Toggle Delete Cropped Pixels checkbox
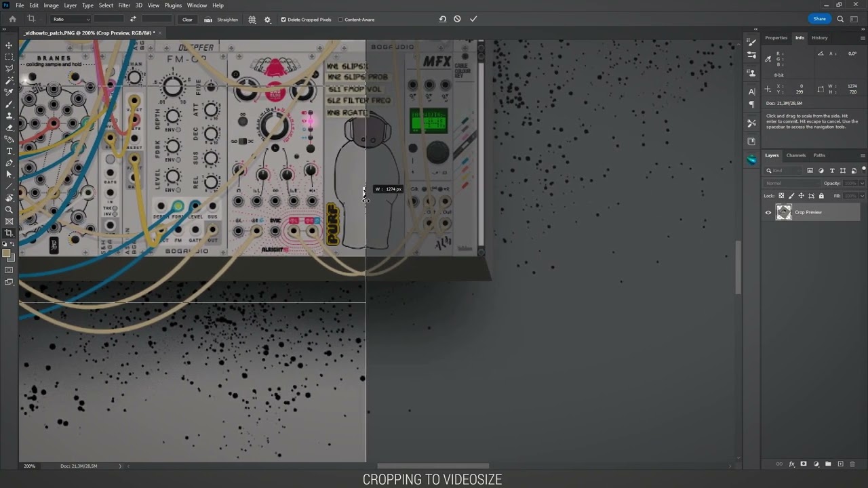This screenshot has height=488, width=868. [x=283, y=20]
